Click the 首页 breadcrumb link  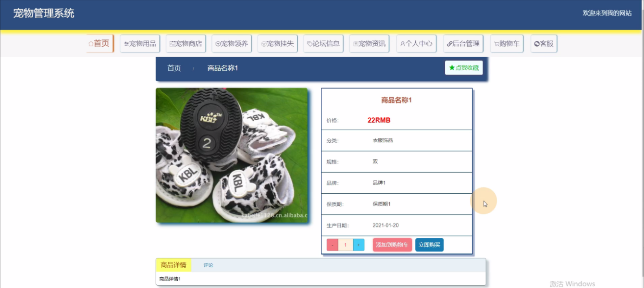[174, 68]
